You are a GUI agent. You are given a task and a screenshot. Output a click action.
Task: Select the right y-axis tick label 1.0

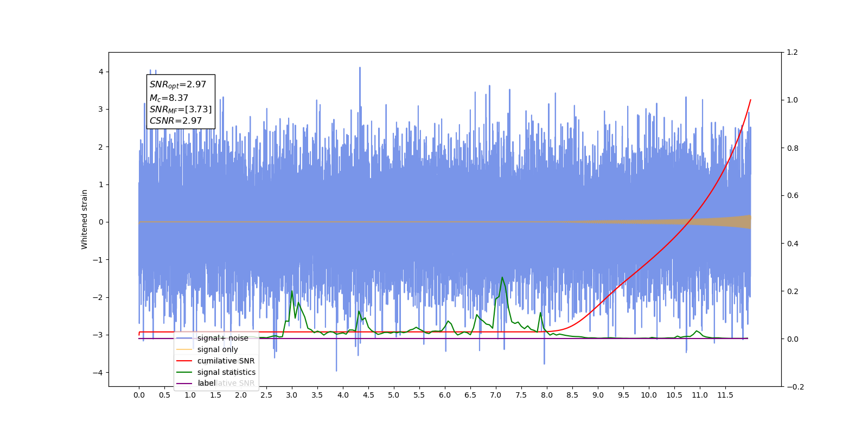click(793, 100)
